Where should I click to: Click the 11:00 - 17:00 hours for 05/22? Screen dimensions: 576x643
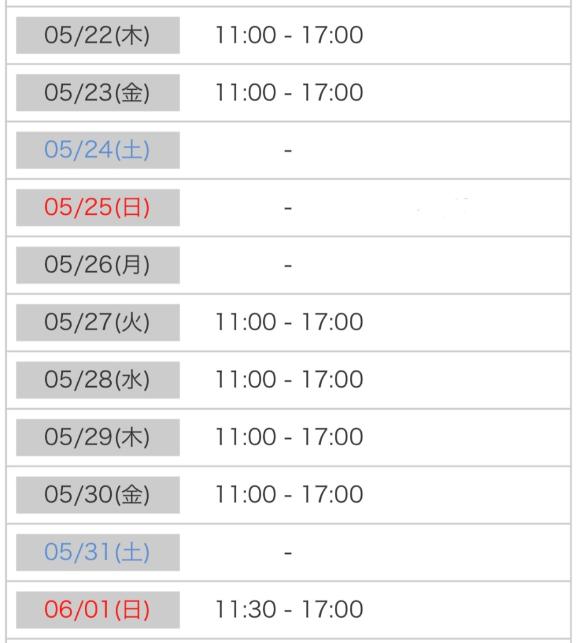(x=289, y=35)
